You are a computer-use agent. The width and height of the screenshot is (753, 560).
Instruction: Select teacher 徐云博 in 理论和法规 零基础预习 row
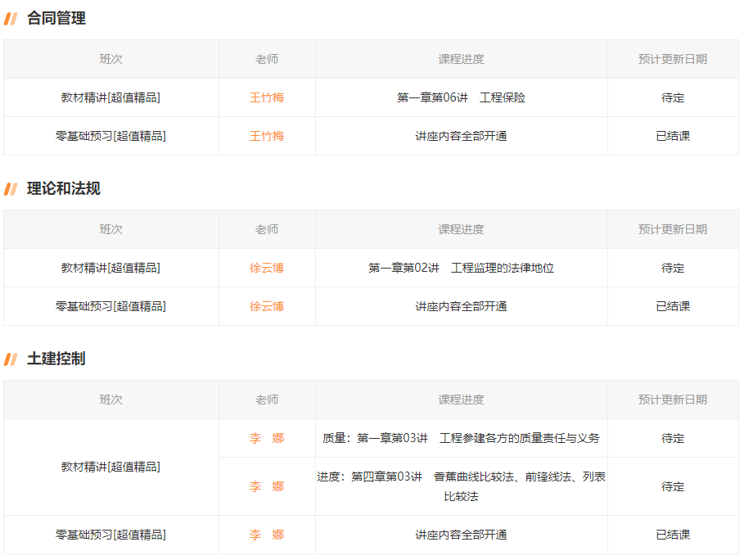(x=267, y=306)
